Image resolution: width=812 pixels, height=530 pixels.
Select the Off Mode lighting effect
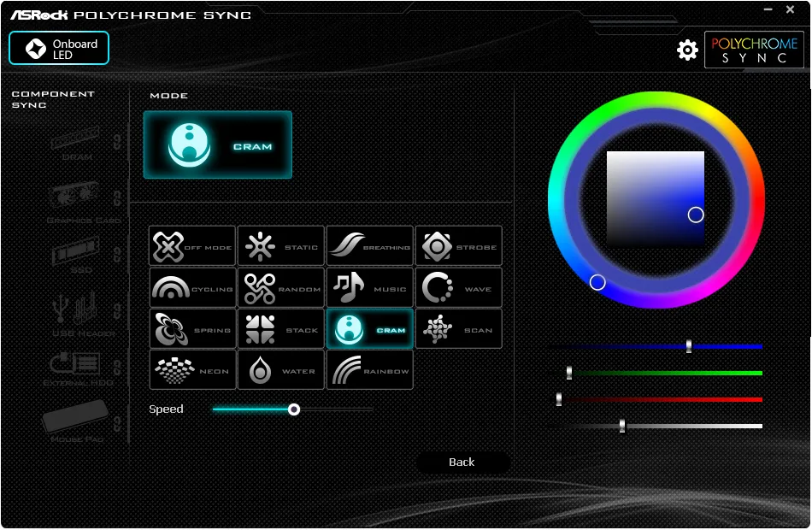tap(192, 246)
